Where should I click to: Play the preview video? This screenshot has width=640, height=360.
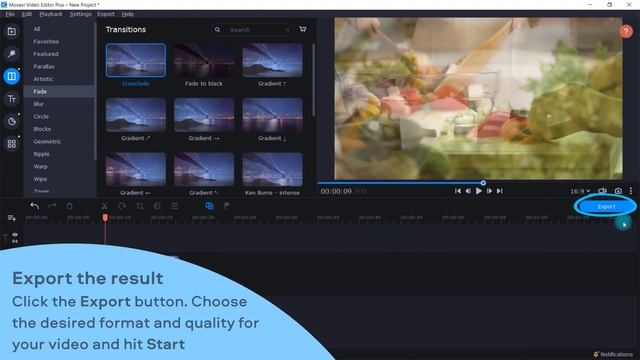[x=478, y=191]
